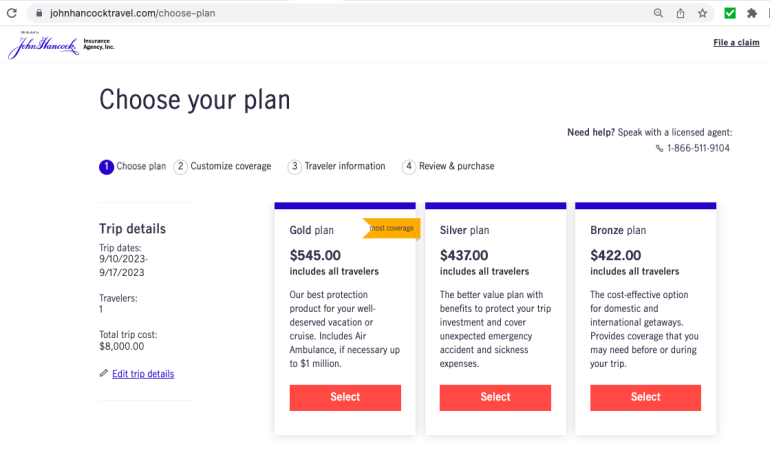Click the John Hancock logo
Image resolution: width=770 pixels, height=455 pixels.
[61, 45]
